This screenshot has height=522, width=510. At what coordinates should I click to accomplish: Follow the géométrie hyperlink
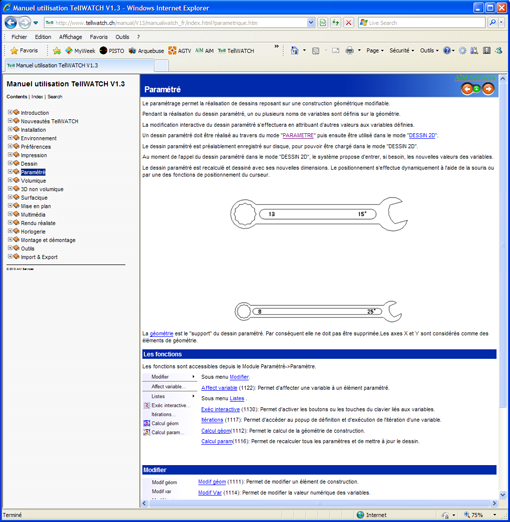pos(161,333)
